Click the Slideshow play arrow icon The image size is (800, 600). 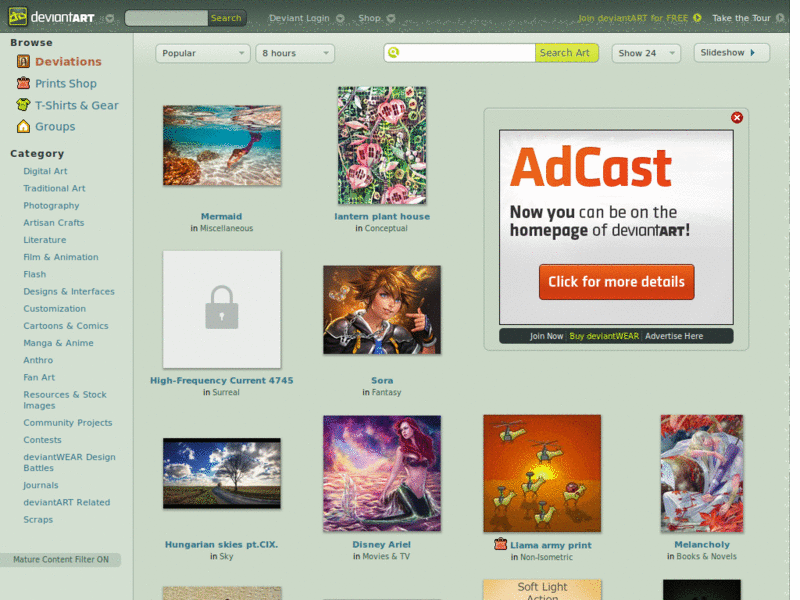click(752, 53)
